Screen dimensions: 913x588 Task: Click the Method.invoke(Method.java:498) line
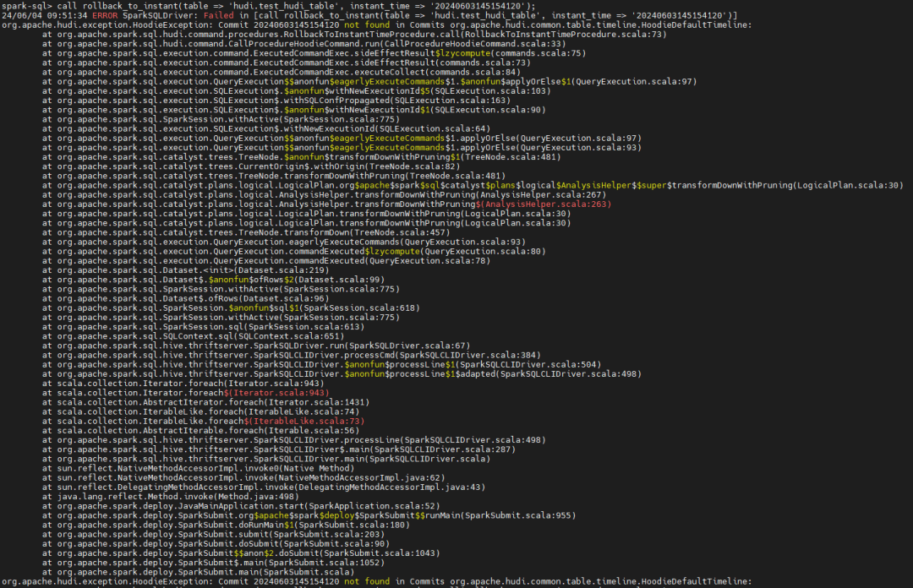coord(171,497)
